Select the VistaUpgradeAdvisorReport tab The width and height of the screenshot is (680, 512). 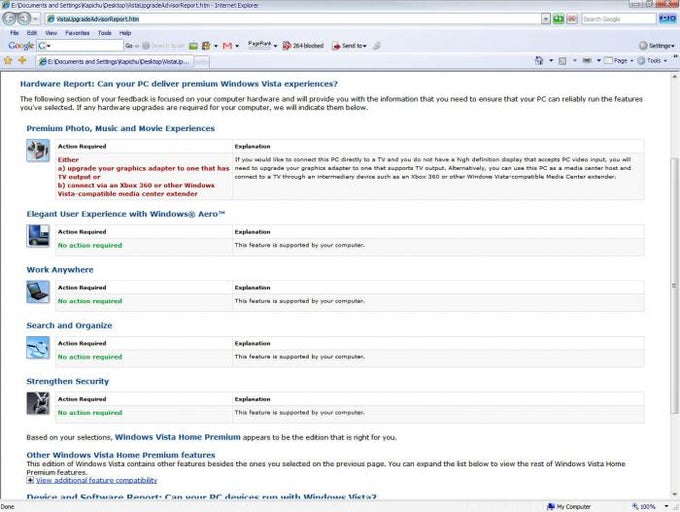click(114, 62)
